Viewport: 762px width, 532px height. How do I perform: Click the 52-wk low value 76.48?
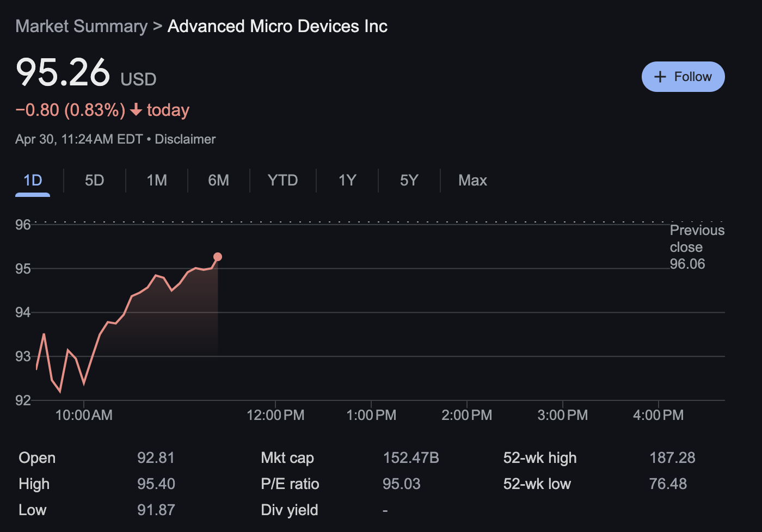(x=668, y=484)
